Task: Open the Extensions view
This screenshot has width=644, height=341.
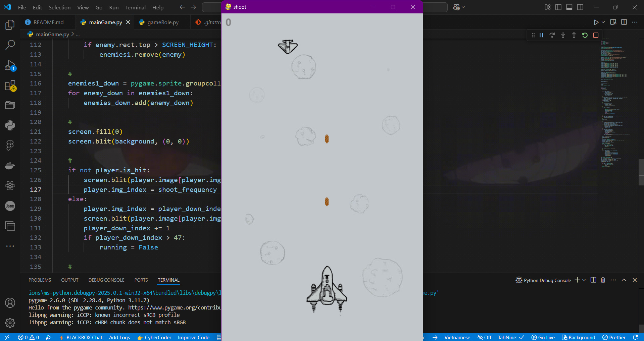Action: coord(10,86)
